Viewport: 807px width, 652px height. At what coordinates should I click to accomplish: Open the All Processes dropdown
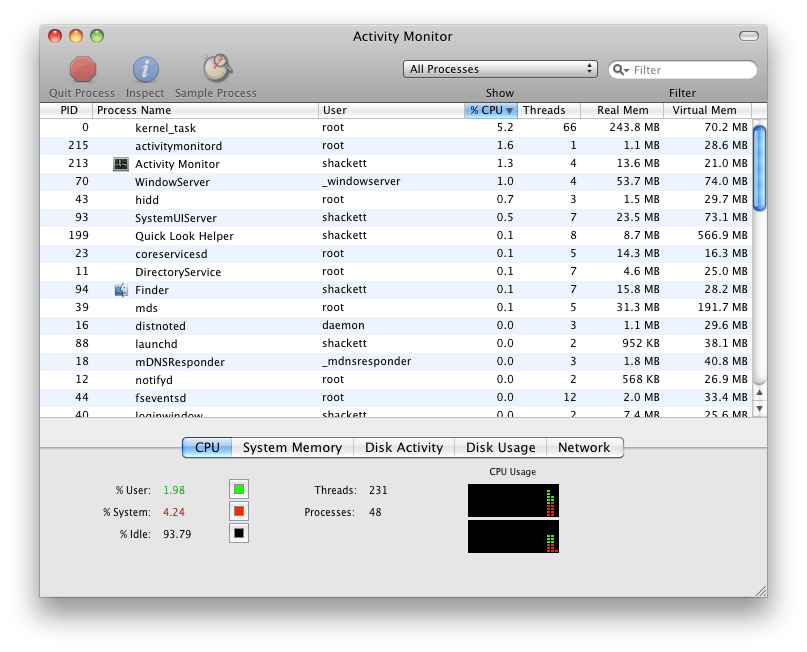tap(500, 69)
